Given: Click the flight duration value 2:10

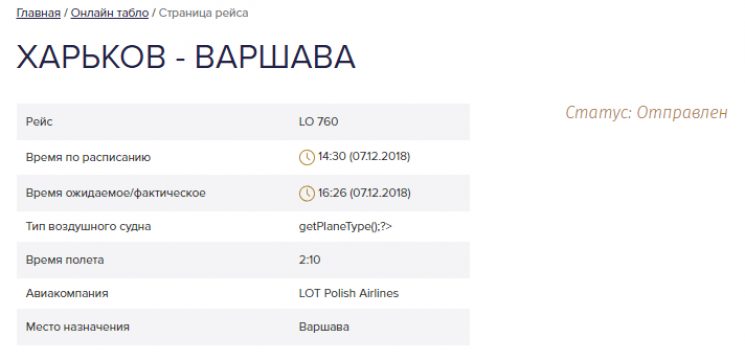Looking at the screenshot, I should 310,260.
